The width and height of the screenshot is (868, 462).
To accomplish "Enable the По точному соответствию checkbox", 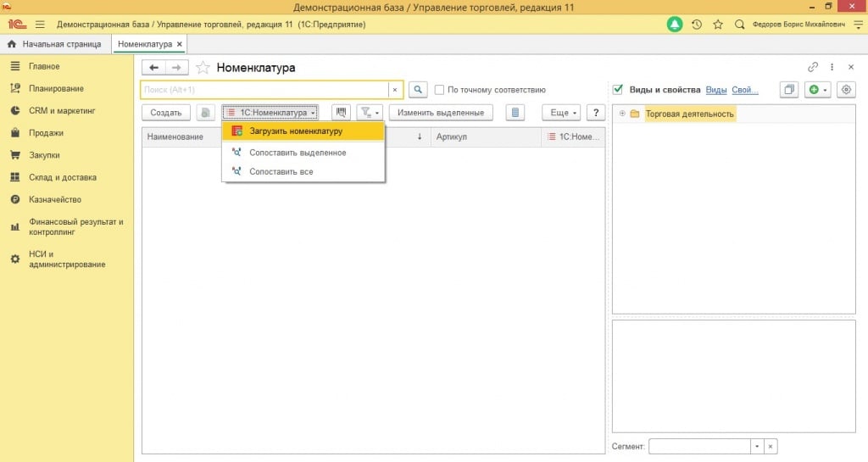I will [440, 90].
